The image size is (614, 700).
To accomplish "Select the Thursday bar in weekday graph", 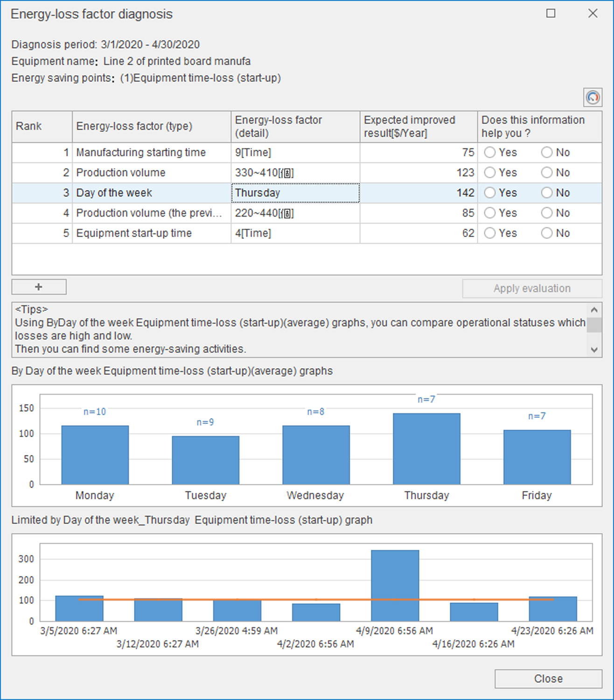I will click(426, 448).
